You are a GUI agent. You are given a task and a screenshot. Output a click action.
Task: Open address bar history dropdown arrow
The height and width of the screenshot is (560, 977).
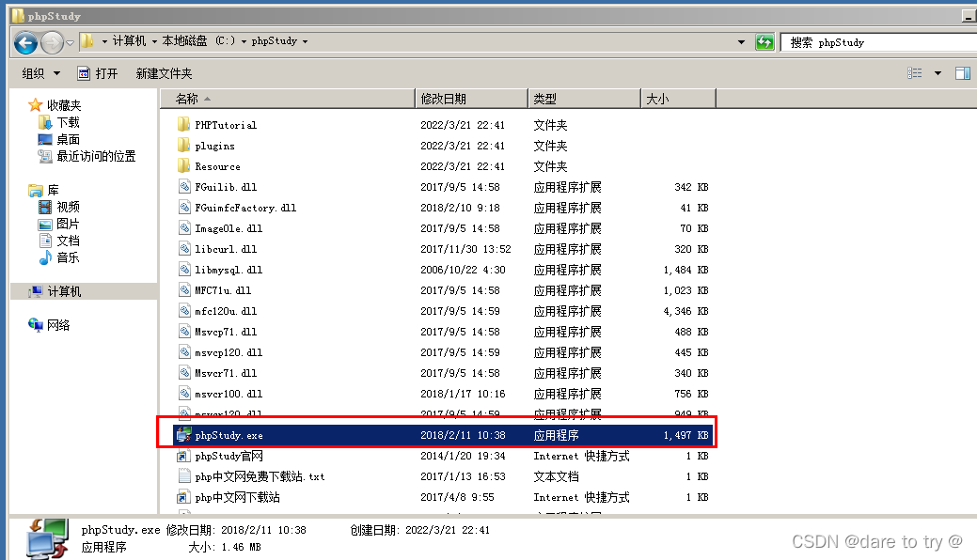741,42
